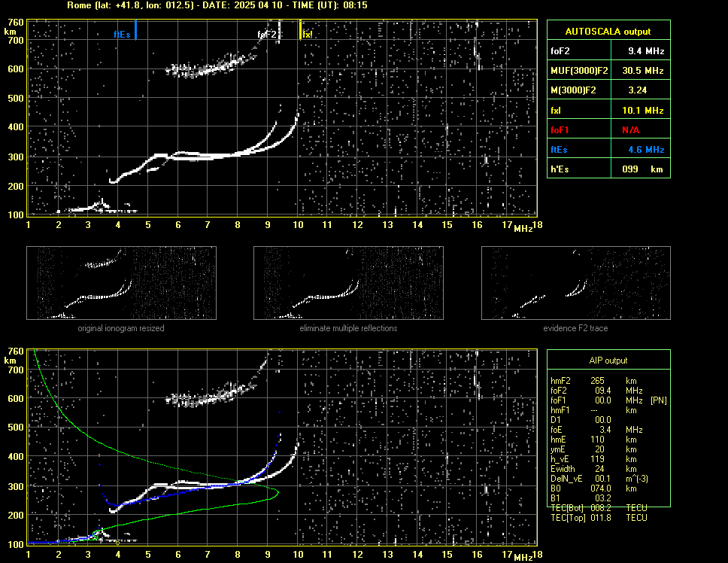
Task: Select the foE 3.4 MHz row
Action: coord(596,430)
